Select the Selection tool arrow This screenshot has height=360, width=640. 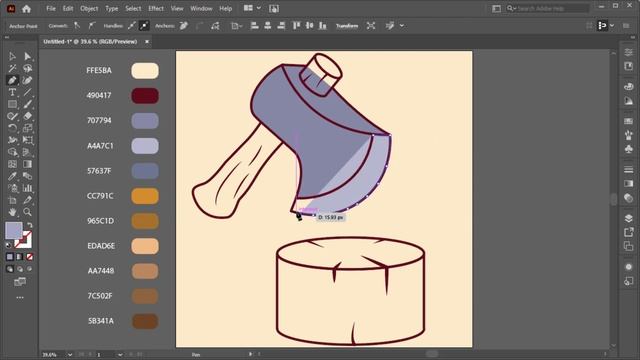(x=12, y=56)
